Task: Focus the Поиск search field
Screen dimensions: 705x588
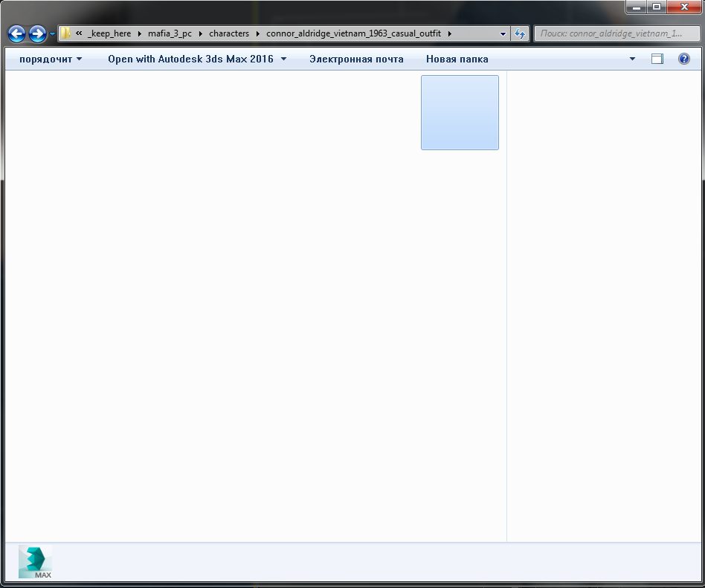Action: (616, 33)
